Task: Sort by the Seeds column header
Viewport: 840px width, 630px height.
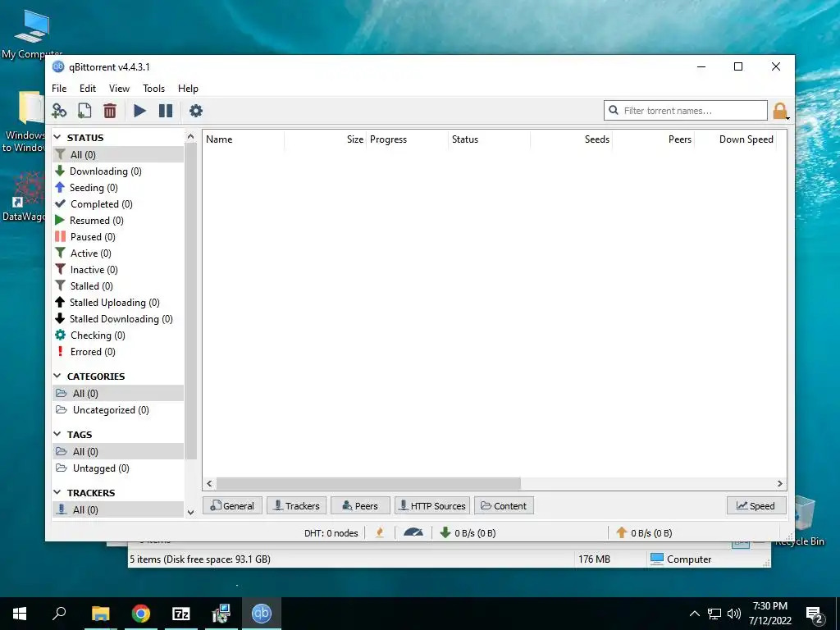Action: pyautogui.click(x=571, y=139)
